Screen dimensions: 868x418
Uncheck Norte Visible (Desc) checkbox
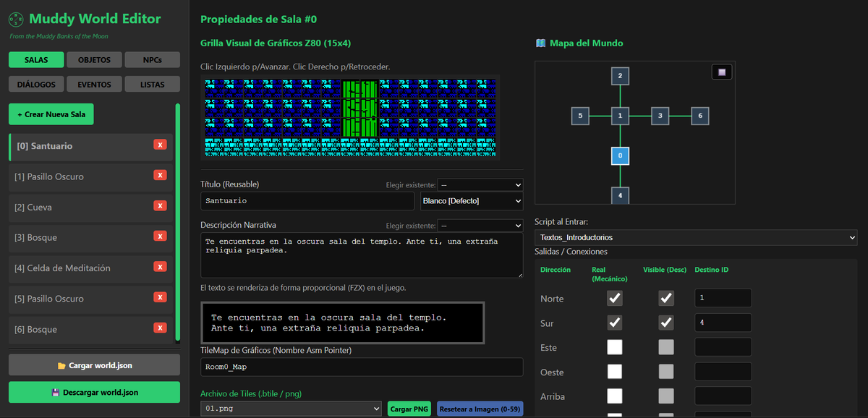point(666,298)
